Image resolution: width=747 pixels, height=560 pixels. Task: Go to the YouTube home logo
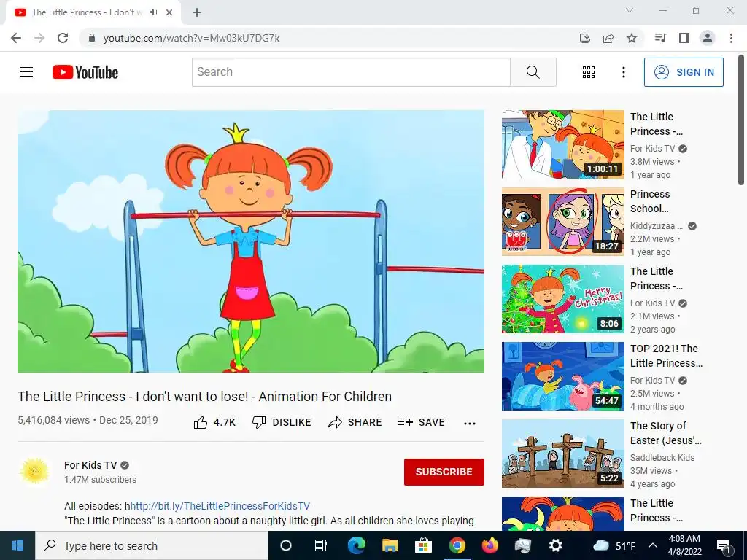click(85, 72)
